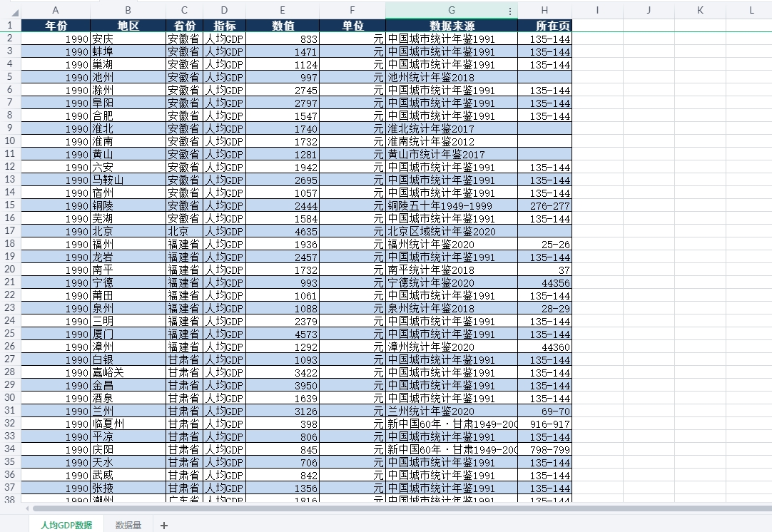This screenshot has width=772, height=532.
Task: Click the 地区 header cell
Action: (128, 26)
